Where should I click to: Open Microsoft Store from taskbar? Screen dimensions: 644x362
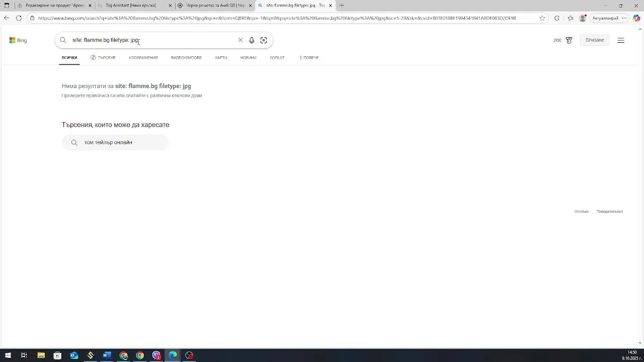[x=57, y=355]
